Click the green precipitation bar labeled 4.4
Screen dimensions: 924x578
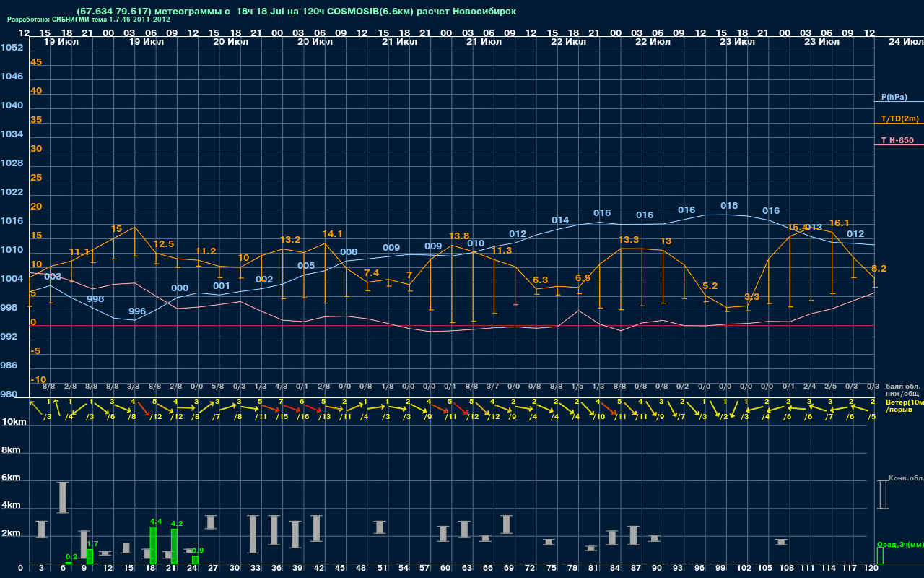tap(153, 545)
